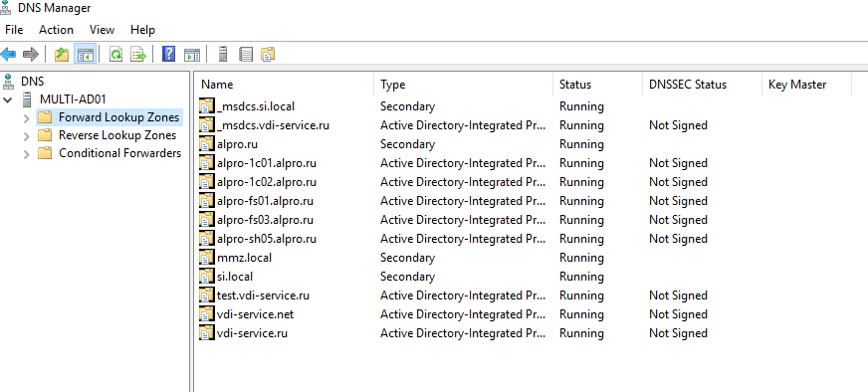
Task: Click the Conditional Forwarders folder icon
Action: click(x=45, y=153)
